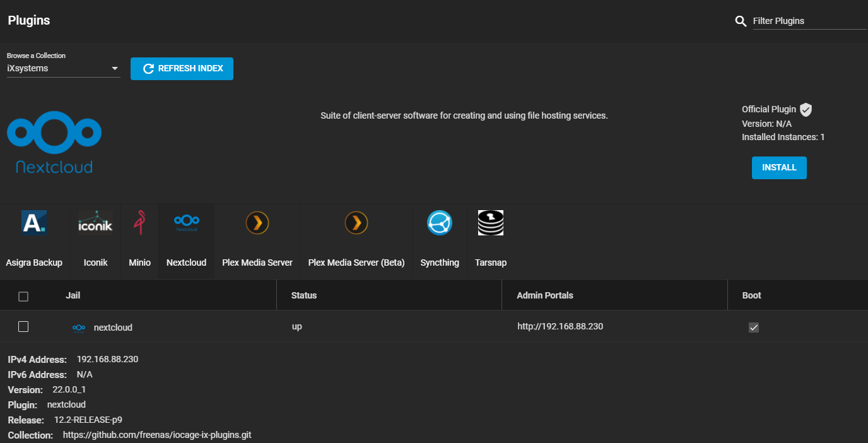Toggle the select-all jails checkbox
Screen dimensions: 868x443
tap(23, 296)
